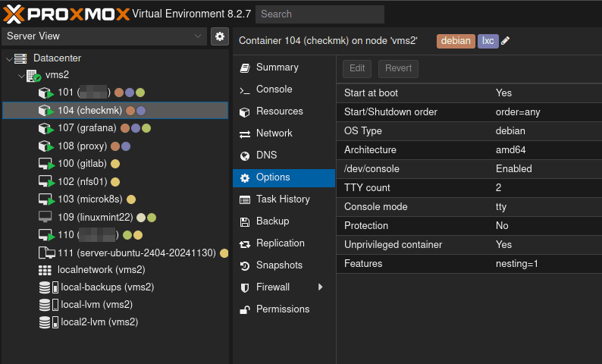Select the Start at boot option row

pyautogui.click(x=469, y=93)
